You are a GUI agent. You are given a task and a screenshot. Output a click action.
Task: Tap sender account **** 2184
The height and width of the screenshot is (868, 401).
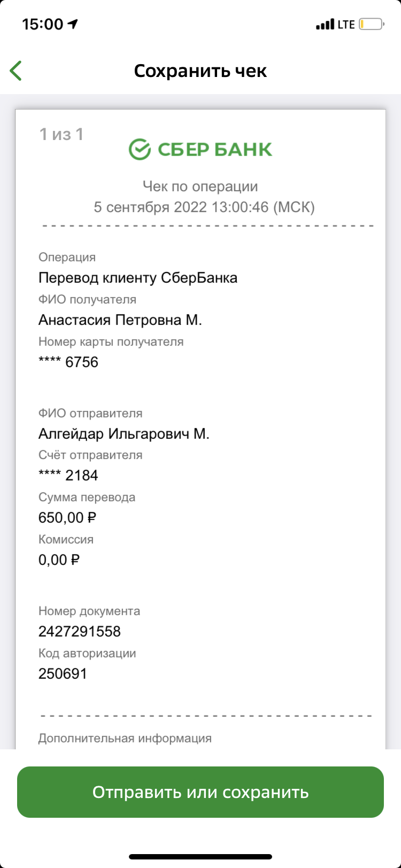[x=68, y=475]
